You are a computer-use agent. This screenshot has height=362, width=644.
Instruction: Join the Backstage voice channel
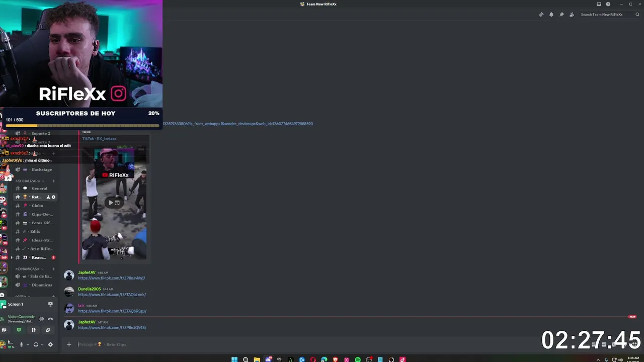[35, 169]
